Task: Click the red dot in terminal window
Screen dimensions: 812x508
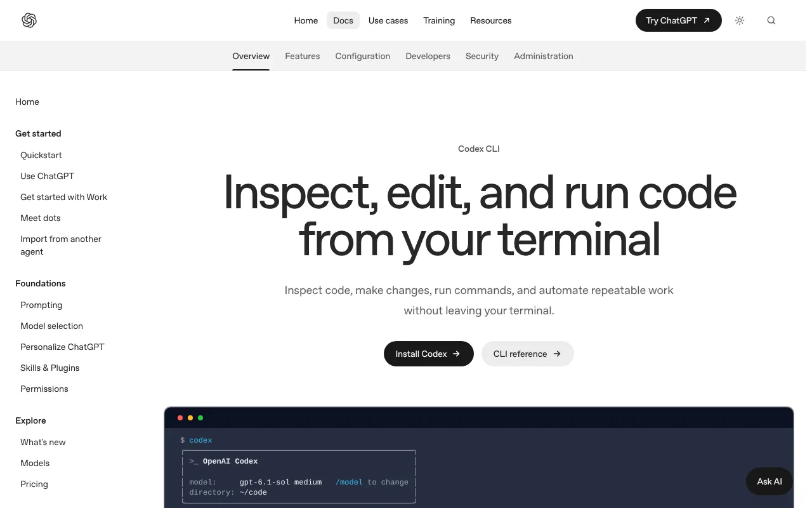Action: 180,418
